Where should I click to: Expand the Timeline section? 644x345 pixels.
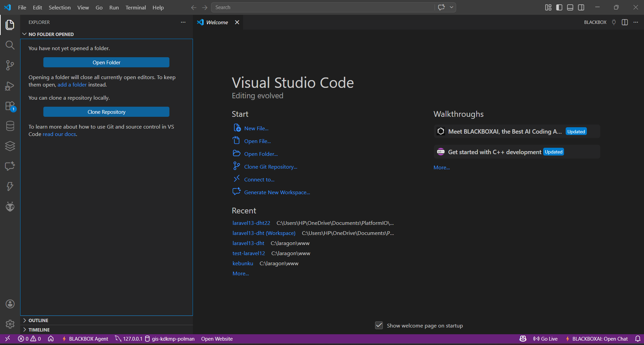[107, 330]
